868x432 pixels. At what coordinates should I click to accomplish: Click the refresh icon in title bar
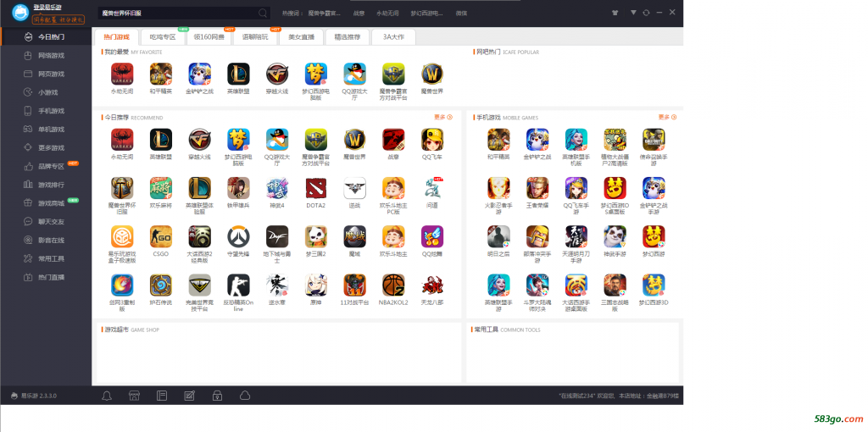tap(646, 12)
